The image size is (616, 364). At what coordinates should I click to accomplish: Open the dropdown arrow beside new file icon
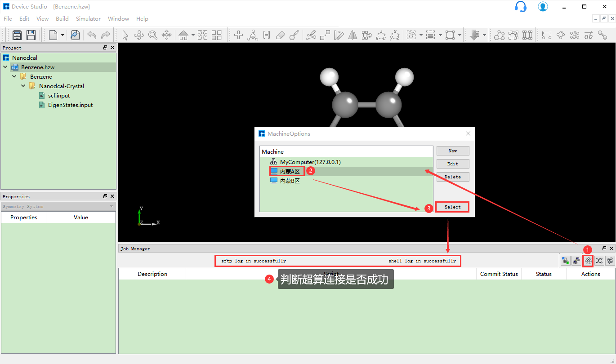[x=62, y=35]
